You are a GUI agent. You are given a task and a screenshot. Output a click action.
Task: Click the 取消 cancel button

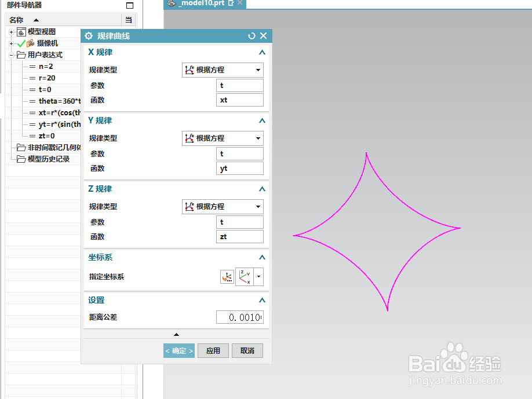click(x=247, y=350)
